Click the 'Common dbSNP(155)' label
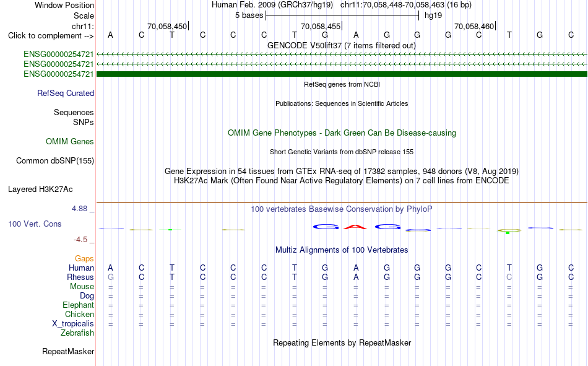Screen dimensions: 588x366 tap(54, 160)
